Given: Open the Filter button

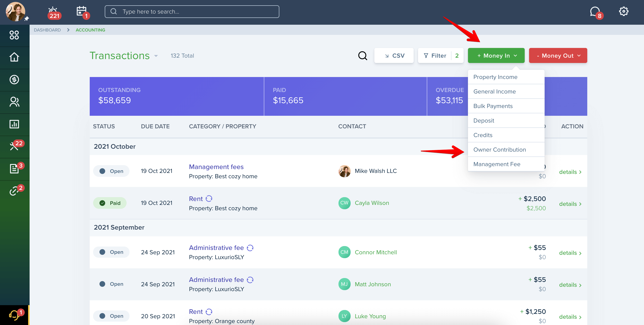Looking at the screenshot, I should [441, 55].
